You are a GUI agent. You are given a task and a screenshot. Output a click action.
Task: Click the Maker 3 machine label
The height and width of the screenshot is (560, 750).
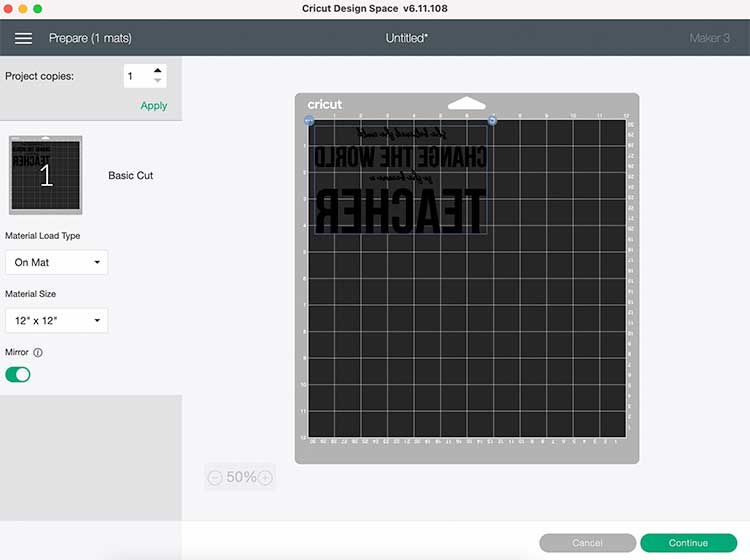709,38
